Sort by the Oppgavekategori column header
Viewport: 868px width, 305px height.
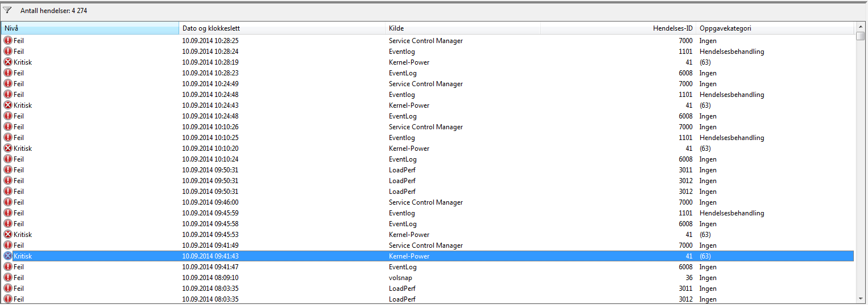[x=775, y=28]
